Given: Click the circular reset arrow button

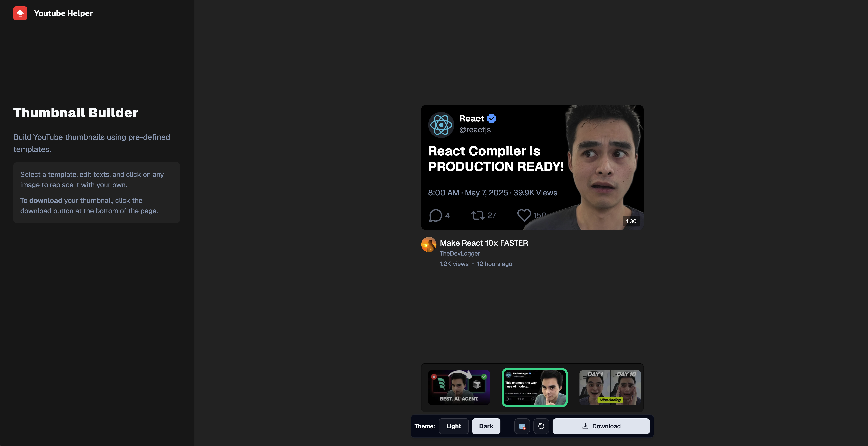Looking at the screenshot, I should coord(541,426).
